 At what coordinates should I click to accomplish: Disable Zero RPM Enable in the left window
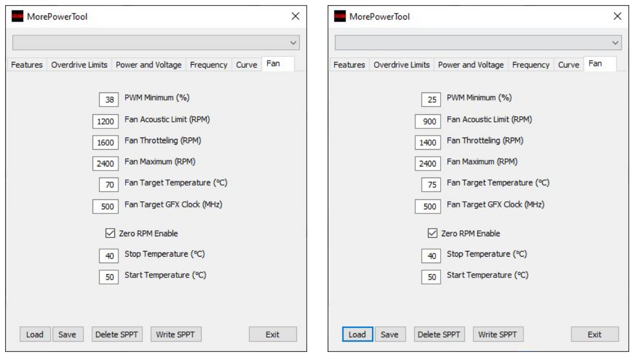point(110,233)
